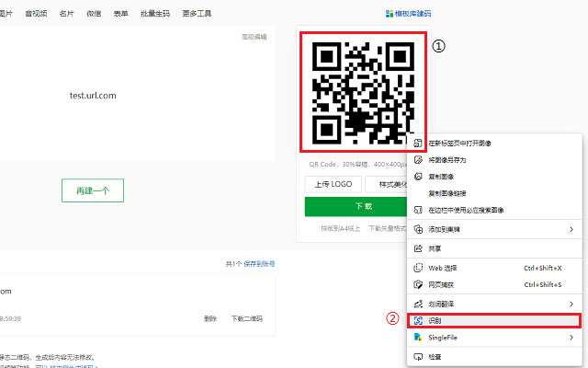Click the 再建一个 button
The image size is (588, 368).
coord(93,190)
